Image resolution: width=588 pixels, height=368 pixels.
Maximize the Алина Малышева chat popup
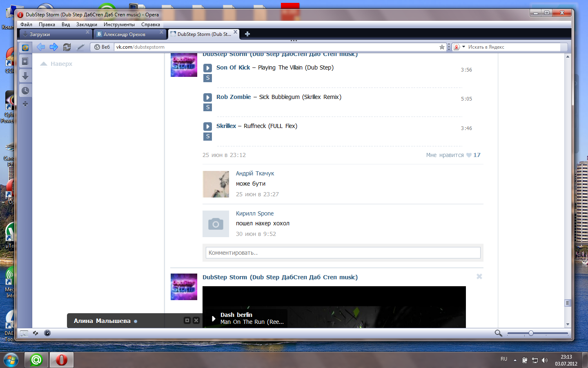coord(187,320)
